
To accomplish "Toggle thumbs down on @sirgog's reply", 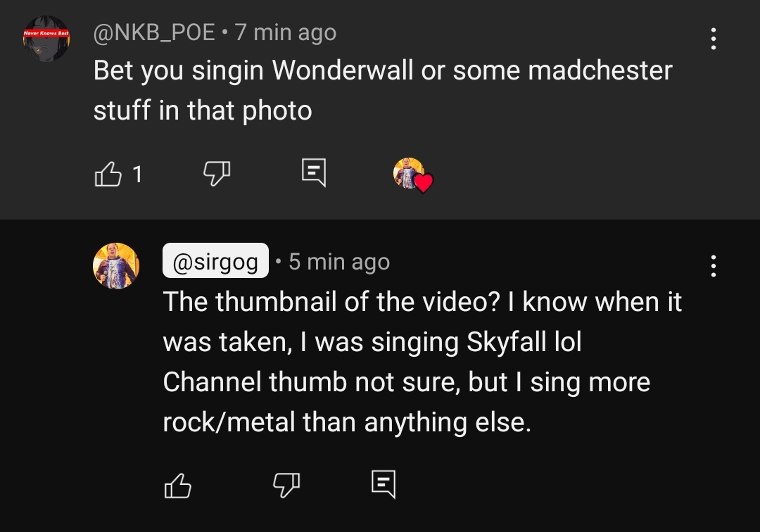I will coord(286,483).
